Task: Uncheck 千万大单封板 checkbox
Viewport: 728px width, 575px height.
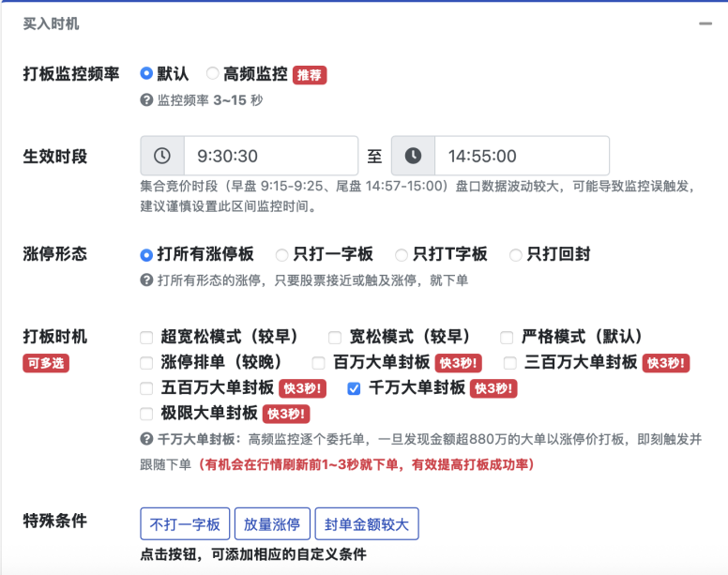Action: [x=354, y=387]
